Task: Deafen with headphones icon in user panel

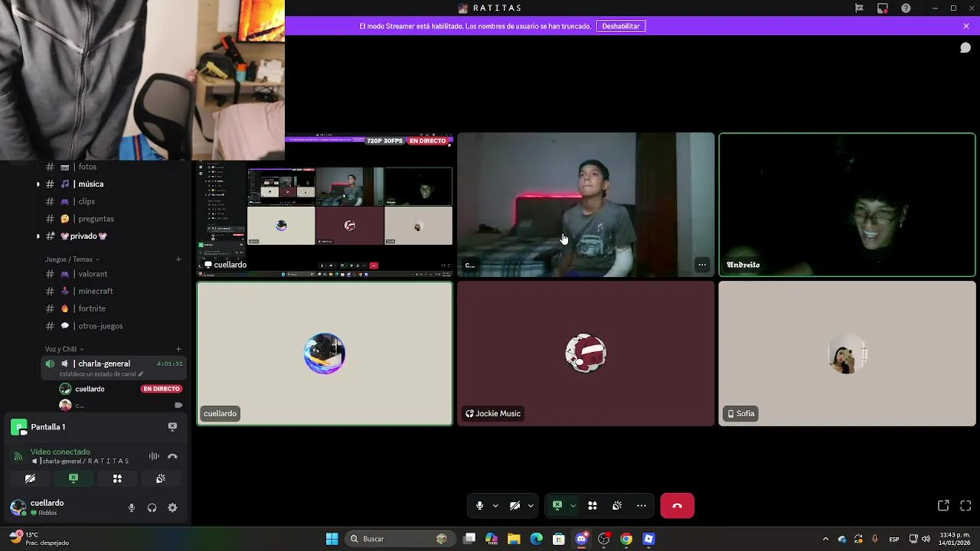Action: click(152, 507)
